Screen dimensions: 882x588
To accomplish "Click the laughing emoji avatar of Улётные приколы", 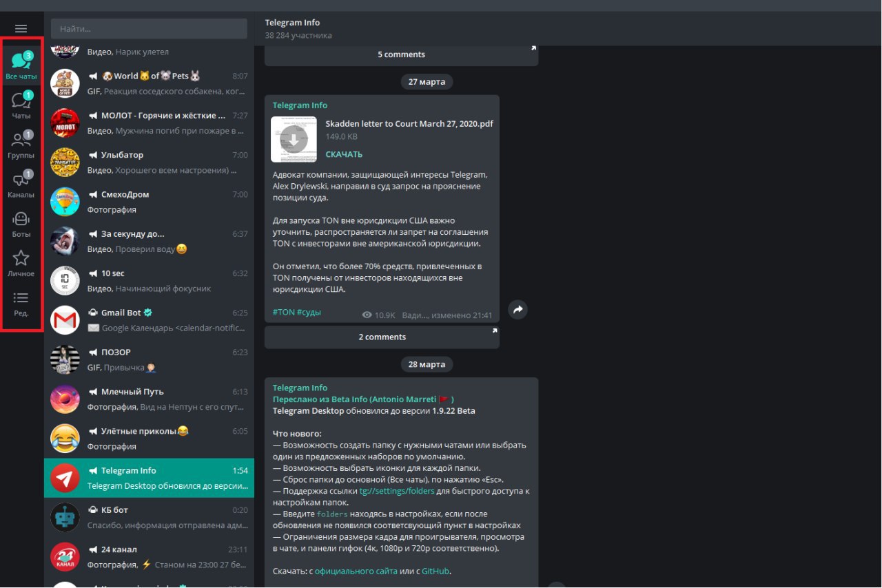I will pyautogui.click(x=65, y=439).
